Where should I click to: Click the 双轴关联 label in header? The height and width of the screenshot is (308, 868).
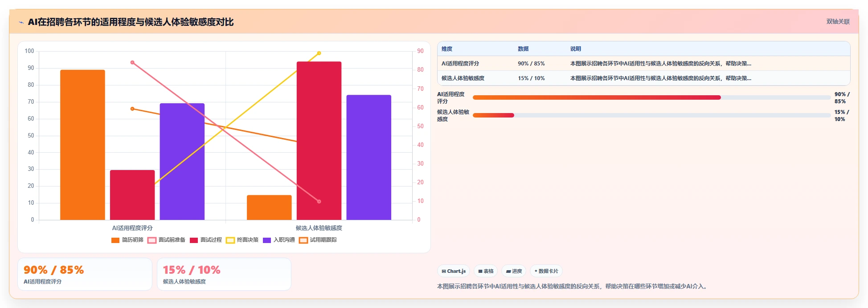838,21
